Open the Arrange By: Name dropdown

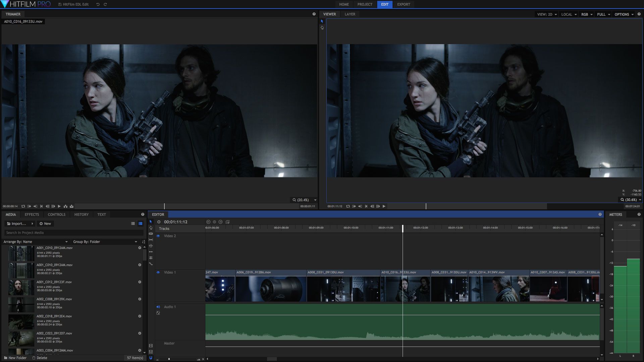36,242
